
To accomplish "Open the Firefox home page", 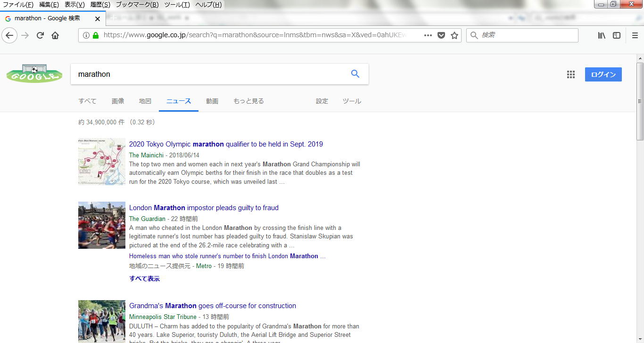I will (55, 35).
